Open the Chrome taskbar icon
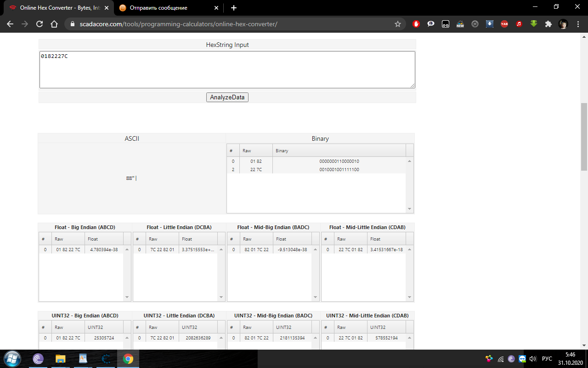 point(128,359)
